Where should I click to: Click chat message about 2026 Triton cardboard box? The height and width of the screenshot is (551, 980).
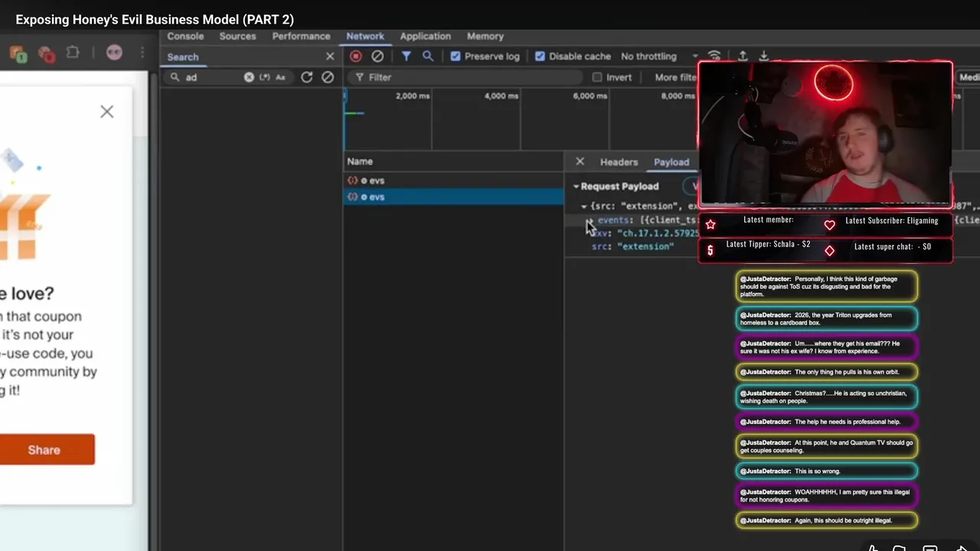pos(826,318)
